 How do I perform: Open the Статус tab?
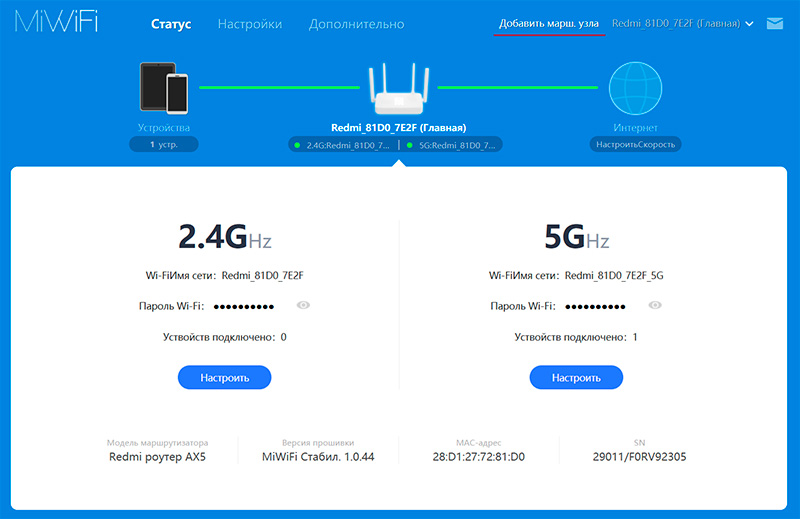tap(171, 23)
